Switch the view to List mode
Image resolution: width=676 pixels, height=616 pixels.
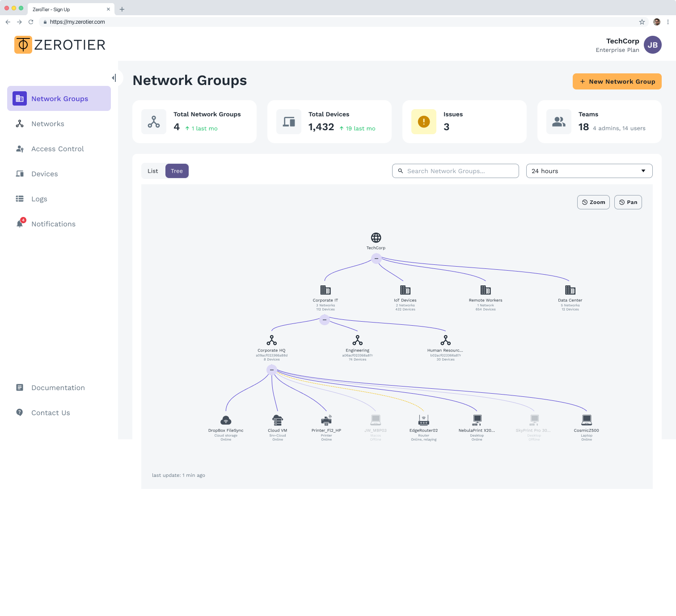(152, 171)
